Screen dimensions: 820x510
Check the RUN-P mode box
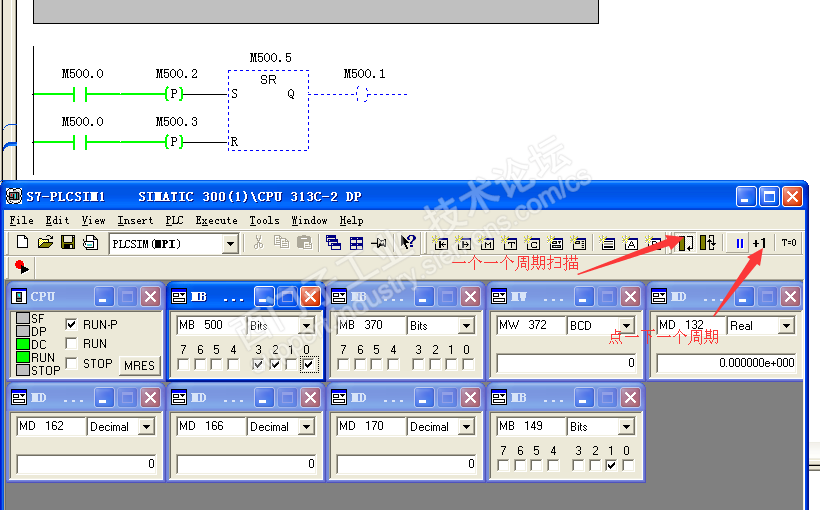click(72, 324)
